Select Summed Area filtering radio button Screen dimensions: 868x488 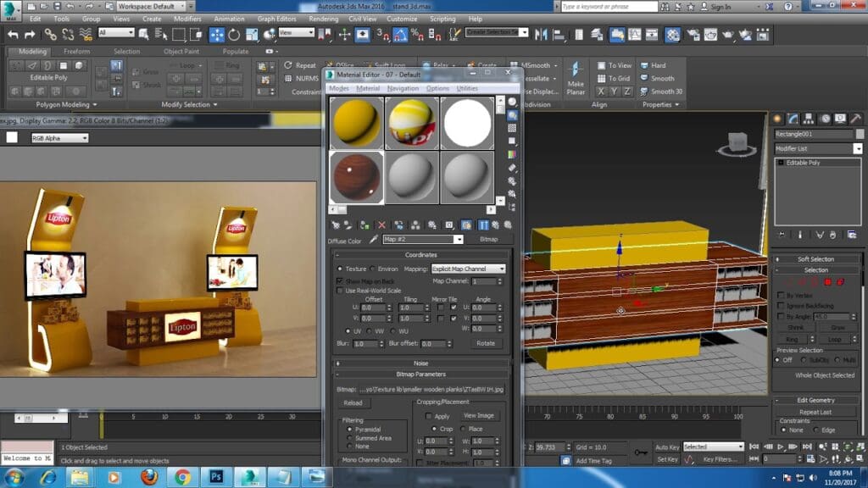tap(349, 438)
